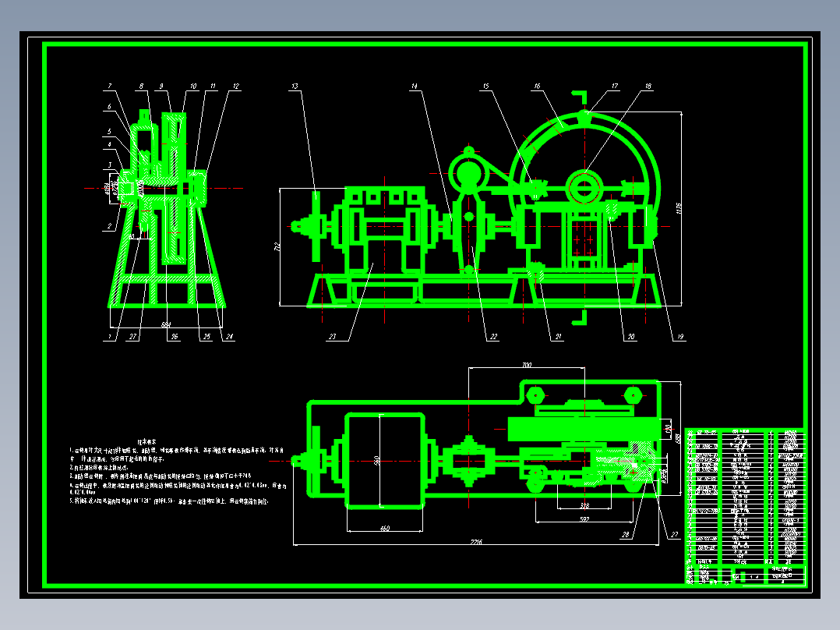This screenshot has width=840, height=630.
Task: Click part callout number 14
Action: 414,86
